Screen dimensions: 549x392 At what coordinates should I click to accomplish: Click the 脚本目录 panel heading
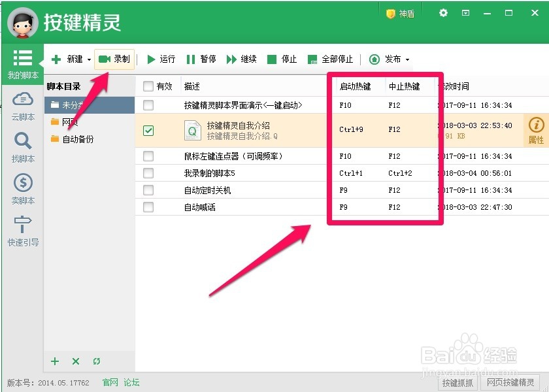tap(63, 86)
